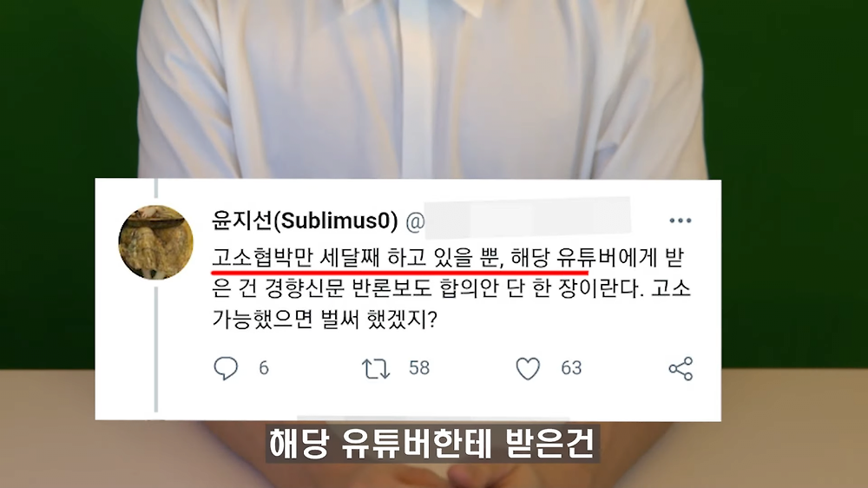Image resolution: width=868 pixels, height=488 pixels.
Task: Click the retweet count 58
Action: pos(419,368)
